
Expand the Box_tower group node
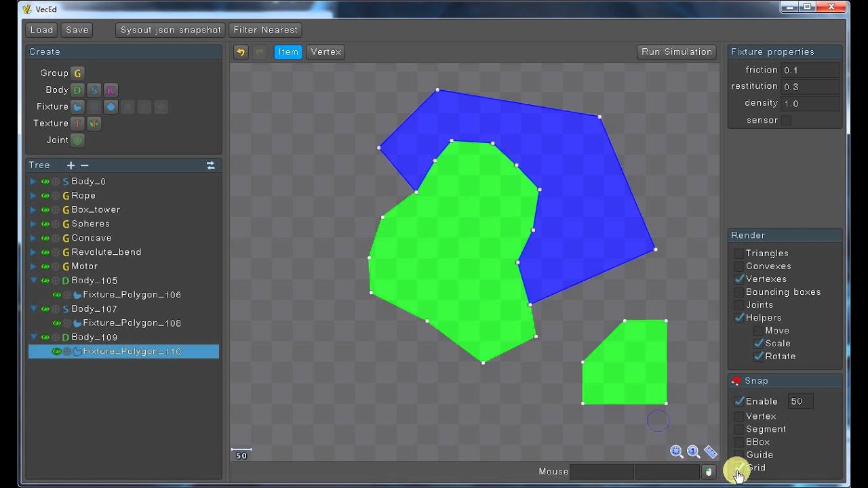coord(33,210)
